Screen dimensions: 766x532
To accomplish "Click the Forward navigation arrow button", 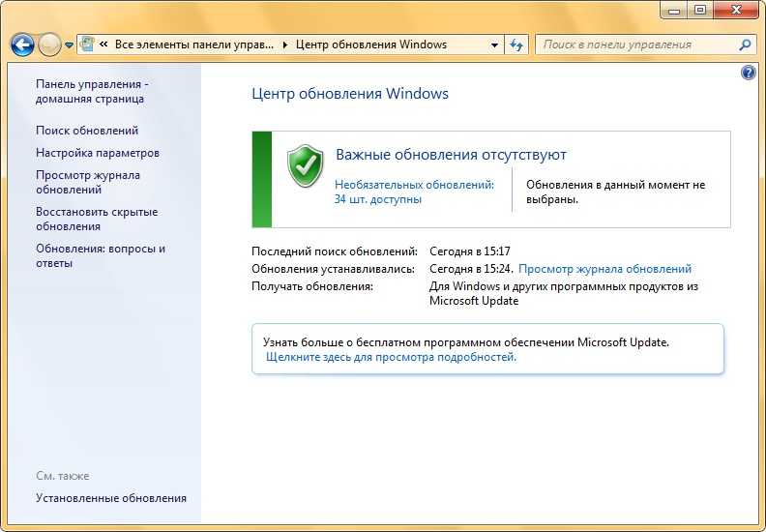I will click(49, 44).
